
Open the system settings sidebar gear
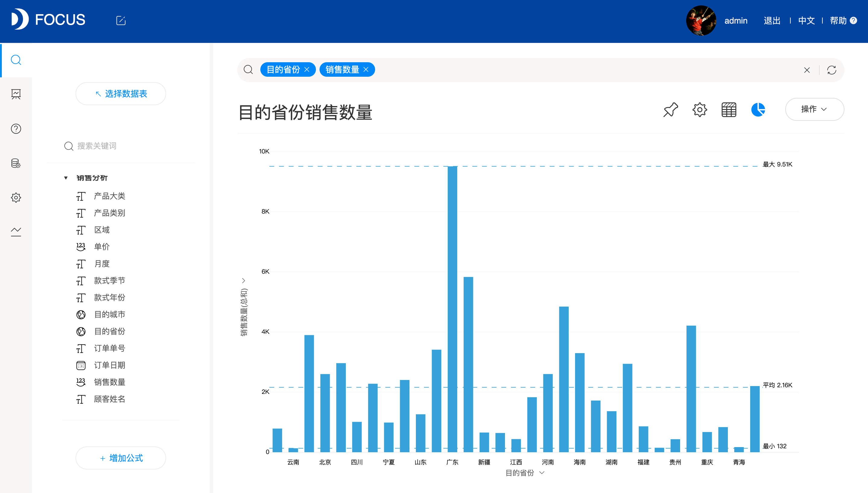[16, 197]
